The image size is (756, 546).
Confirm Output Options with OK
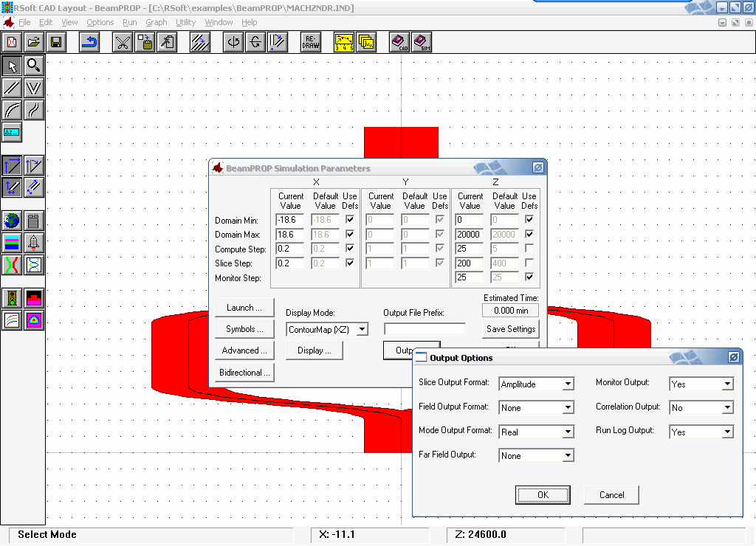pyautogui.click(x=543, y=495)
